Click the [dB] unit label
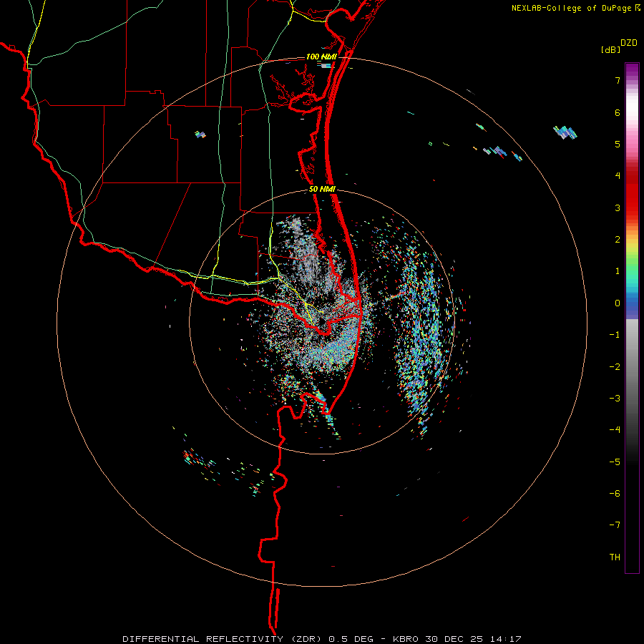 click(x=610, y=50)
